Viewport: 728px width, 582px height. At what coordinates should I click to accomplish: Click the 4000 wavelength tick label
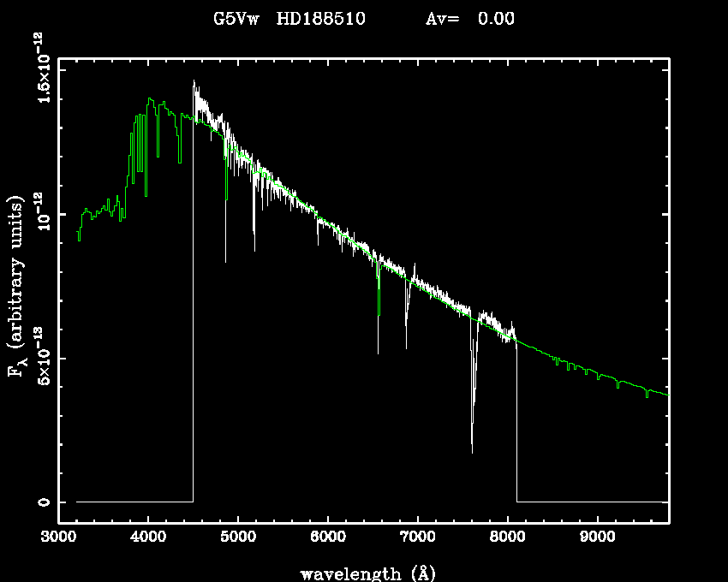pyautogui.click(x=148, y=537)
